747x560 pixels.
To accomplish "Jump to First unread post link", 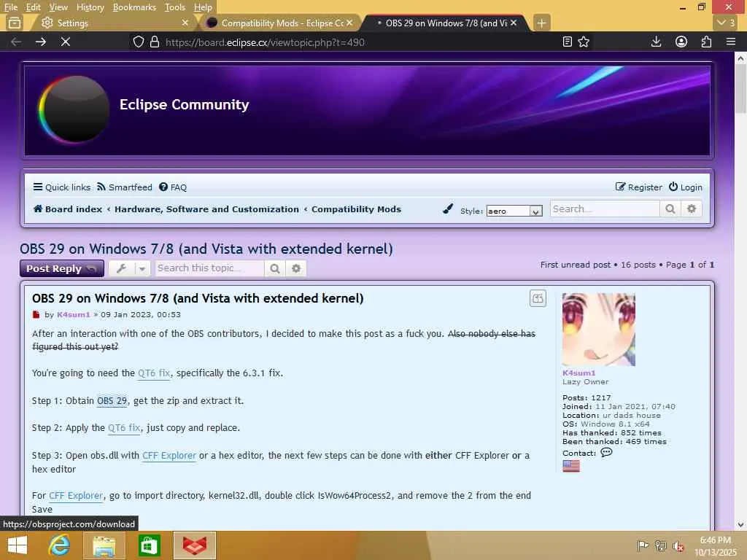I will pyautogui.click(x=575, y=265).
